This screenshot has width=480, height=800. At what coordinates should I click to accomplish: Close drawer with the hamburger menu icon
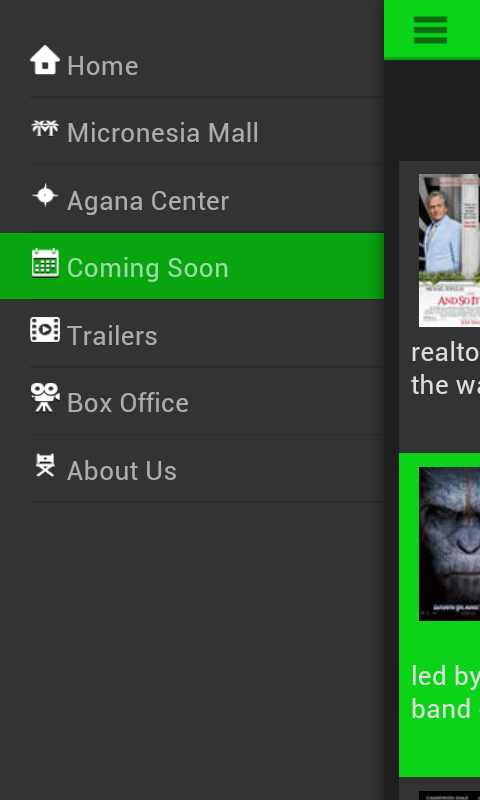[430, 30]
